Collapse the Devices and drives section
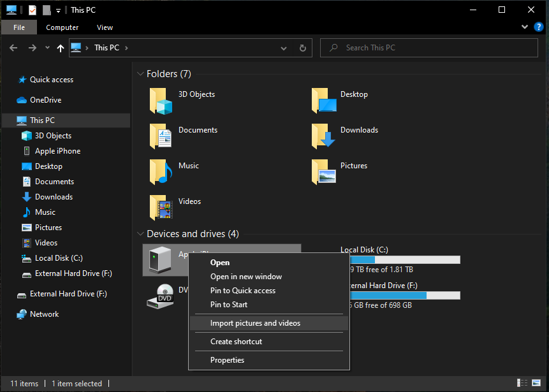This screenshot has height=392, width=549. coord(140,234)
